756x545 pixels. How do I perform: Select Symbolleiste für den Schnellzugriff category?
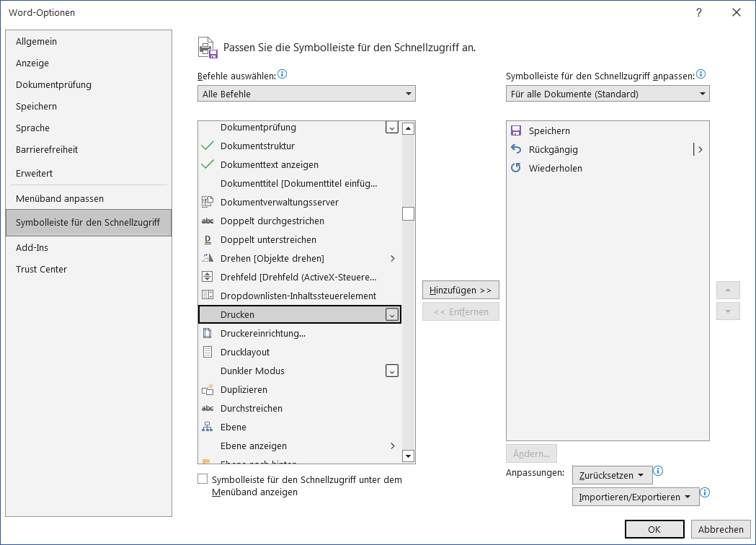[x=89, y=222]
